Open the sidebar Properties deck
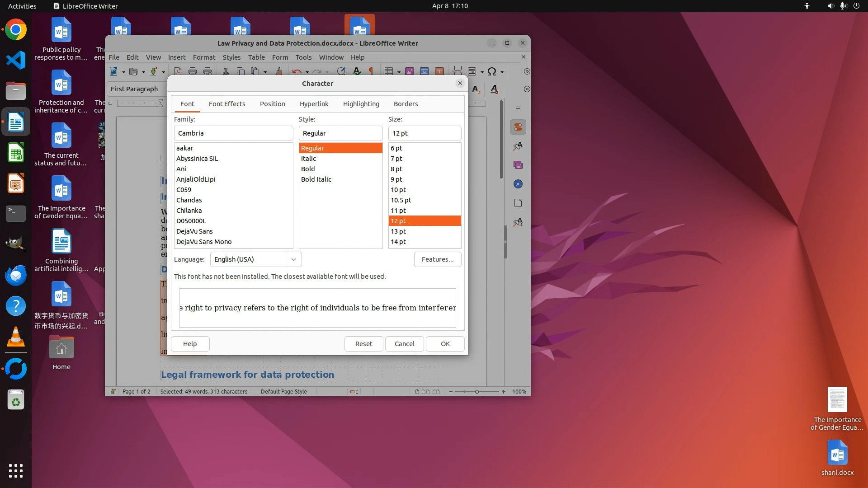The image size is (868, 488). [x=518, y=127]
